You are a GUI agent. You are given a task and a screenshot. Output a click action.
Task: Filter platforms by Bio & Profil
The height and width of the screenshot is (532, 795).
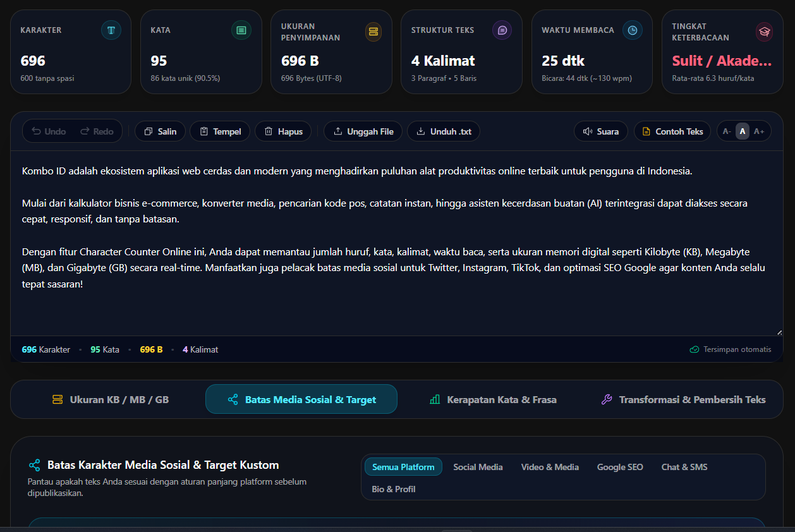(x=394, y=489)
